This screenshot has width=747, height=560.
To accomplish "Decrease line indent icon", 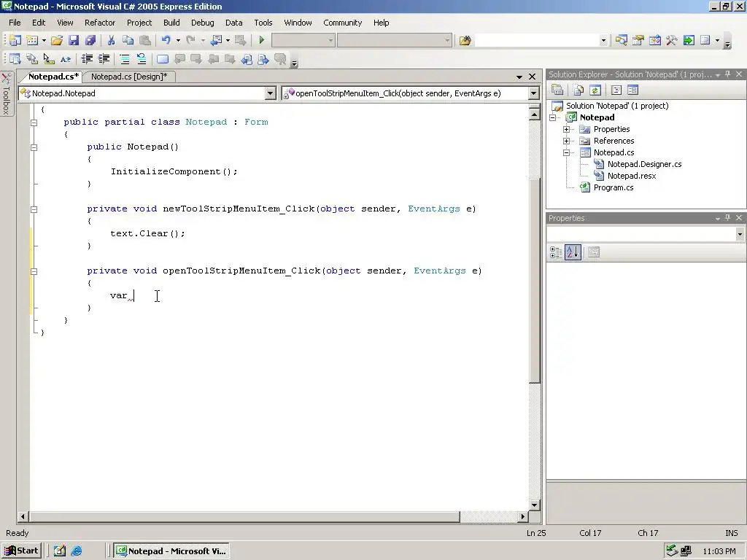I will 88,59.
